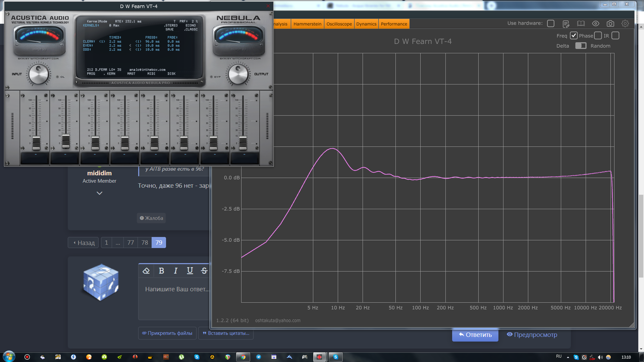
Task: Toggle underline formatting in reply editor
Action: (x=190, y=271)
